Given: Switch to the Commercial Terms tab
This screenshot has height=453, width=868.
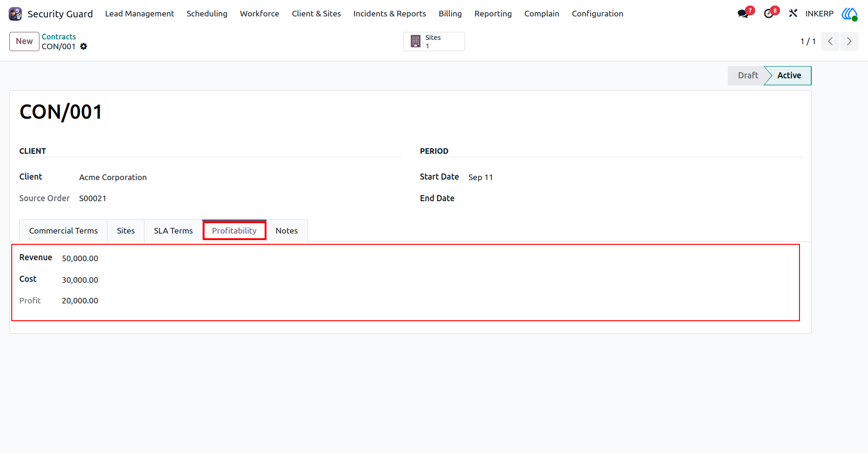Looking at the screenshot, I should 63,231.
